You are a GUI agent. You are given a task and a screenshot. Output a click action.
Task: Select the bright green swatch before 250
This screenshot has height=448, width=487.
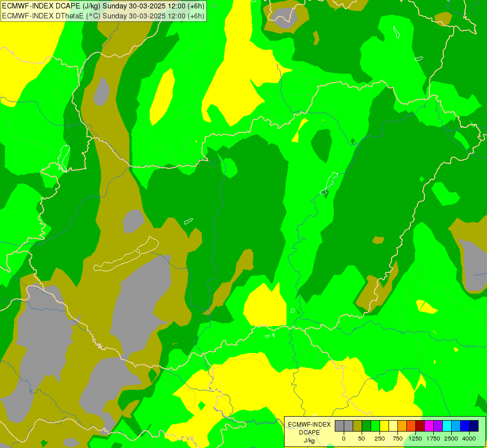(375, 426)
